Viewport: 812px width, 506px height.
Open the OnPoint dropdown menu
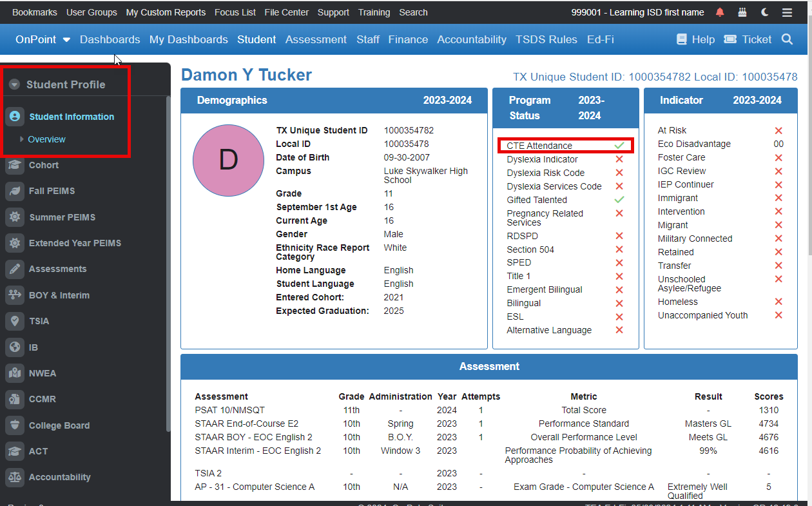tap(43, 39)
